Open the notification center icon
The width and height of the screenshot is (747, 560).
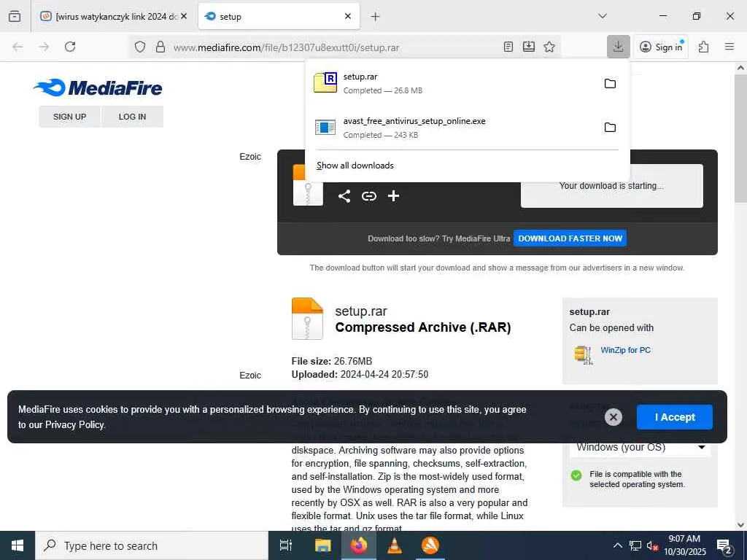point(724,545)
